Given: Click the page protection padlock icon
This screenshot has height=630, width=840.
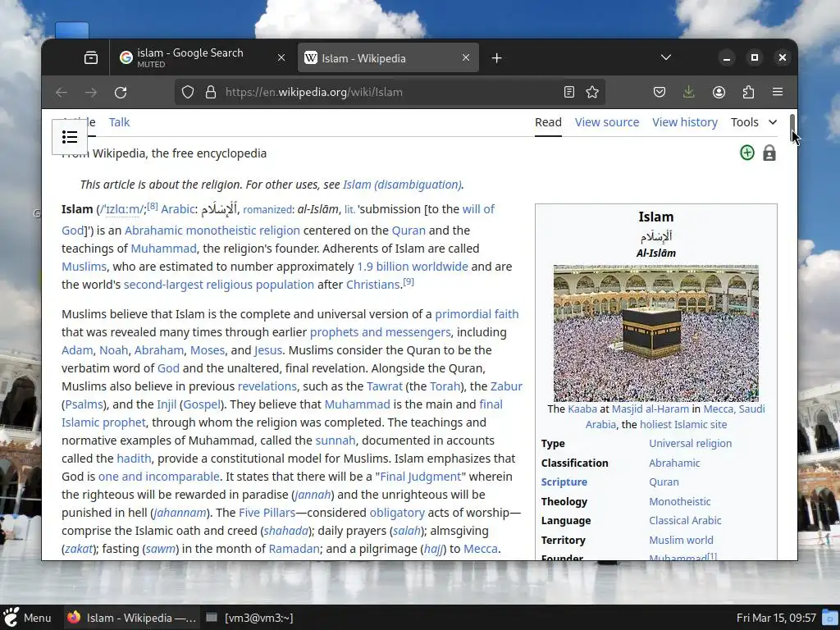Looking at the screenshot, I should (x=769, y=153).
